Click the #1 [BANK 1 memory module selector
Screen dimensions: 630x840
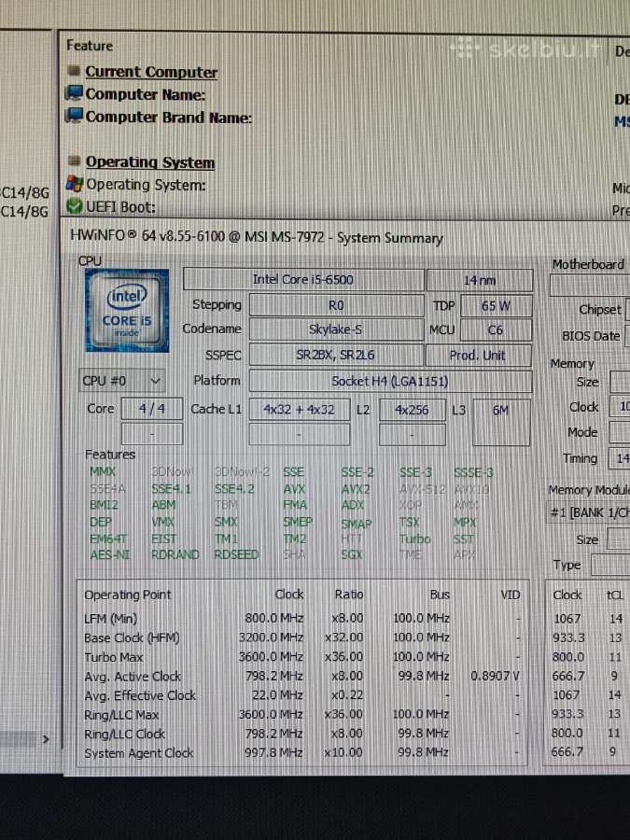click(588, 512)
